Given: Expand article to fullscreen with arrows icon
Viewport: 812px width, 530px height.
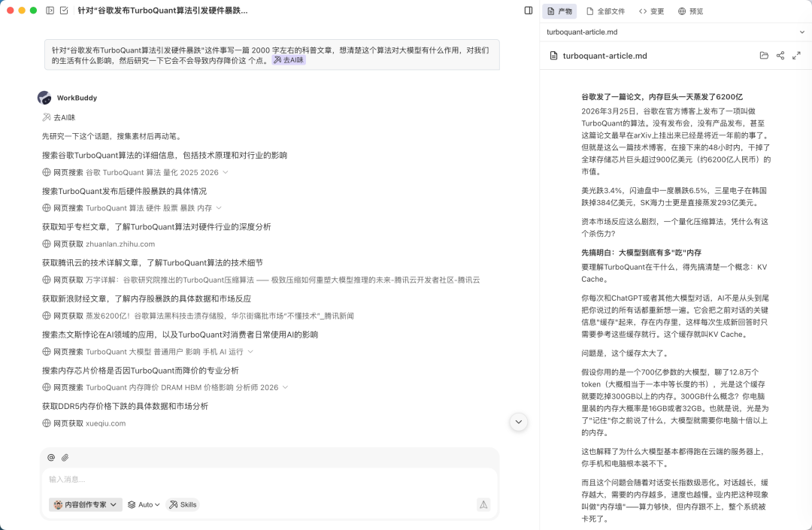Looking at the screenshot, I should pyautogui.click(x=796, y=56).
